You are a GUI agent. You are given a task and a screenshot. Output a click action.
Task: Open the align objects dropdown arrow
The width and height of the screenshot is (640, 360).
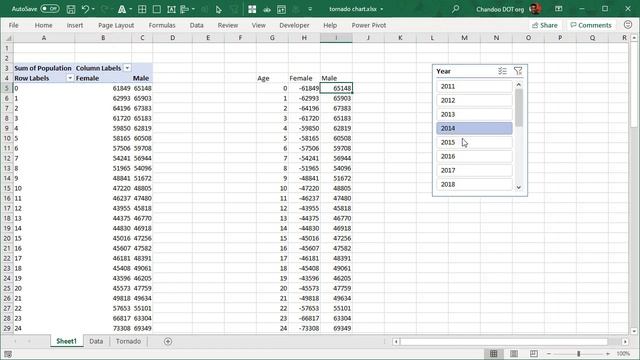click(x=193, y=9)
